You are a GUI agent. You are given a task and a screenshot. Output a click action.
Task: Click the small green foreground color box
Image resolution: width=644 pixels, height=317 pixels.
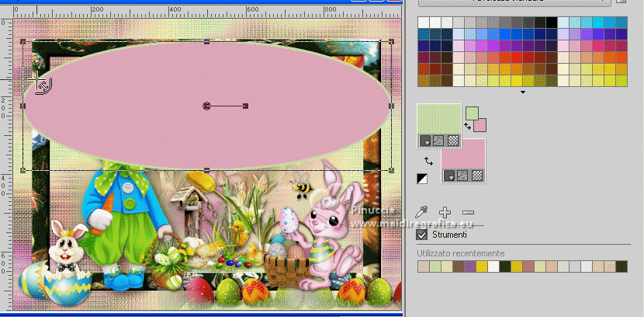472,113
